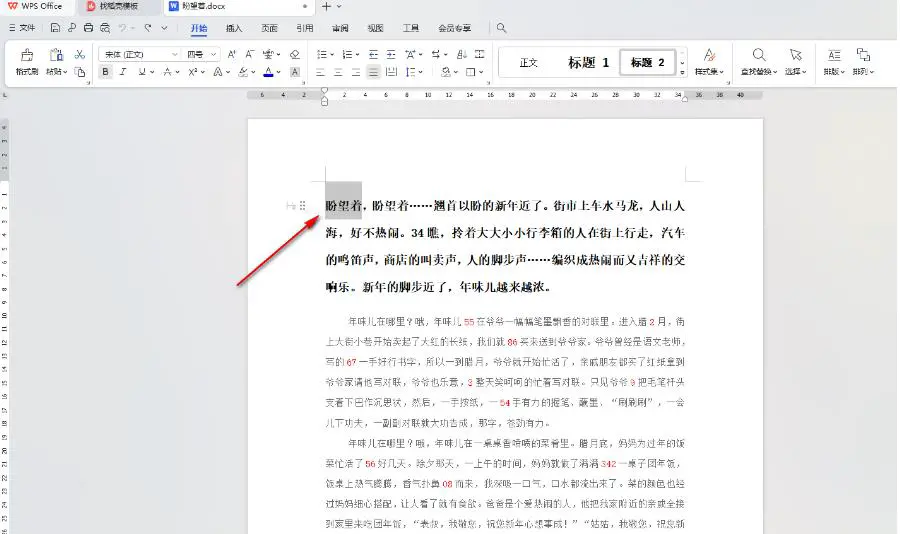900x534 pixels.
Task: Click the Copy icon below scissors
Action: (x=80, y=72)
